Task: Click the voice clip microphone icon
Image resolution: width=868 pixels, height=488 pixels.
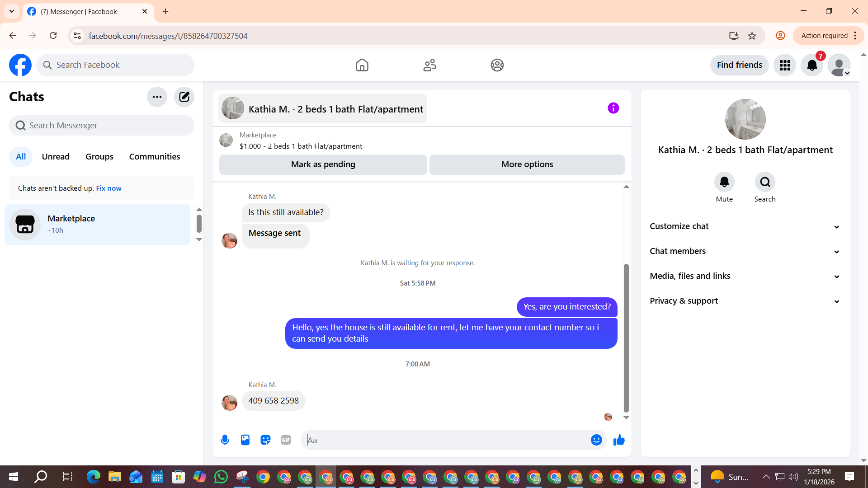Action: tap(225, 440)
